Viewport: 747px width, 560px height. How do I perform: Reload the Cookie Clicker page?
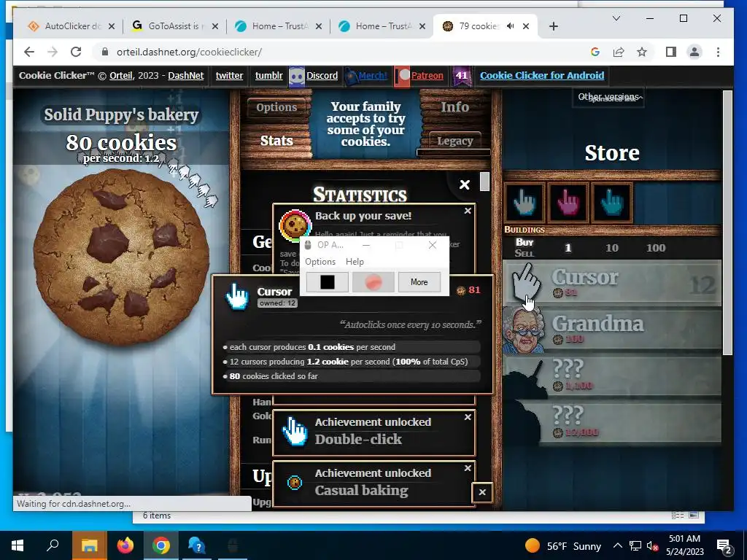(x=76, y=52)
